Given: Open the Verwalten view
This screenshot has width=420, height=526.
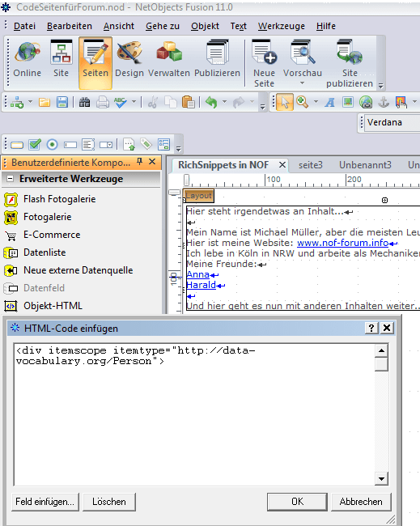Looking at the screenshot, I should point(169,59).
